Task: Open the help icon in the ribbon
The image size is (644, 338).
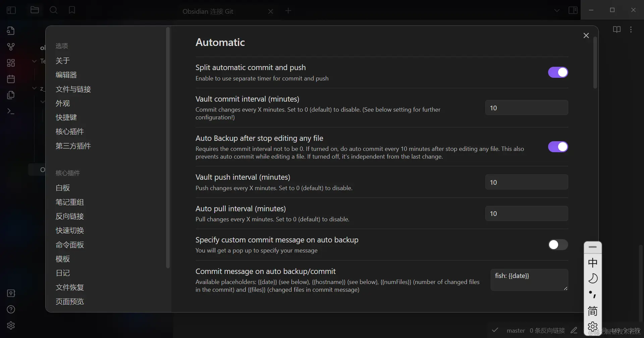Action: coord(11,309)
